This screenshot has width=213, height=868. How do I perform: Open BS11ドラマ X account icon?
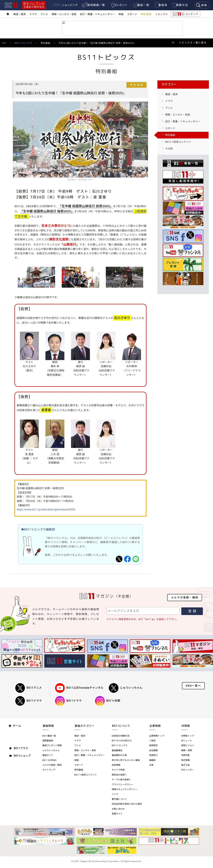20,701
